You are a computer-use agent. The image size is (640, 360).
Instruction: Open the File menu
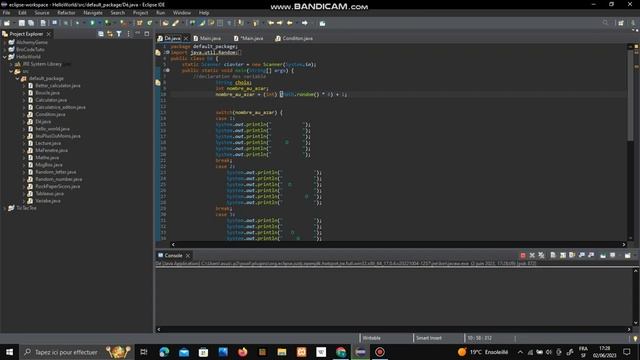coord(6,13)
